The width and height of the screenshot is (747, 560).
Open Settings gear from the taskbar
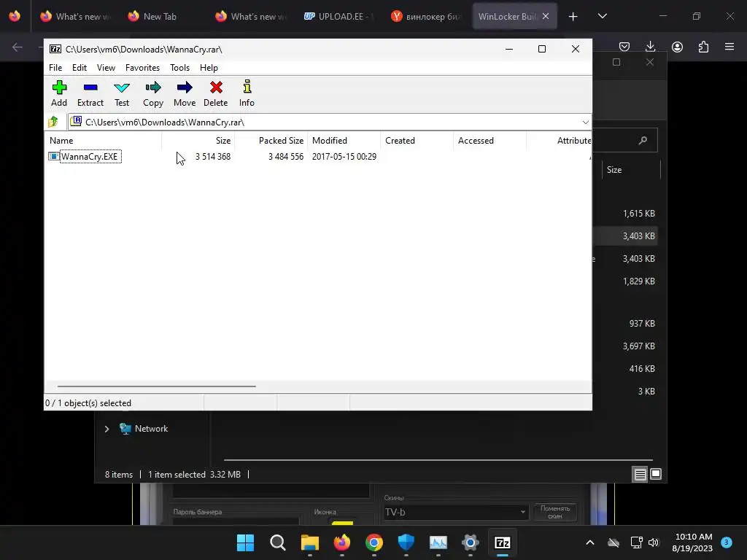click(471, 542)
